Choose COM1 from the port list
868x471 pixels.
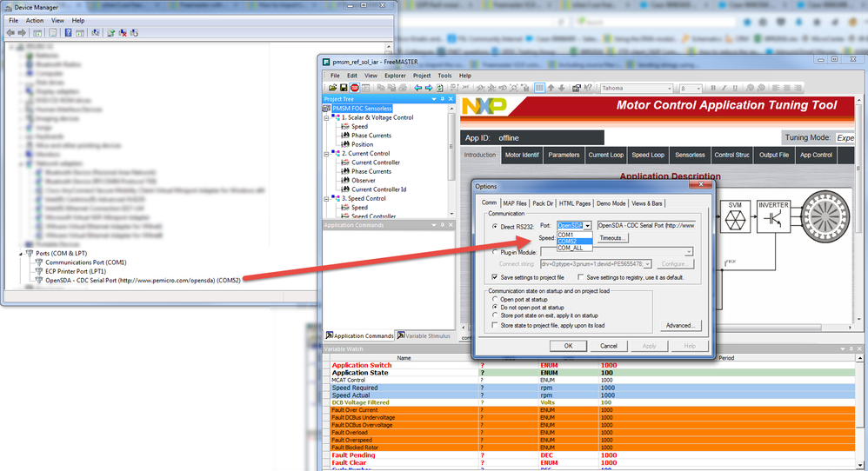(x=575, y=235)
